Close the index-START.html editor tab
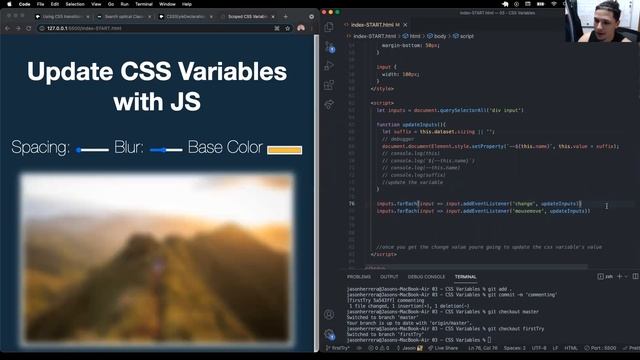 point(405,25)
